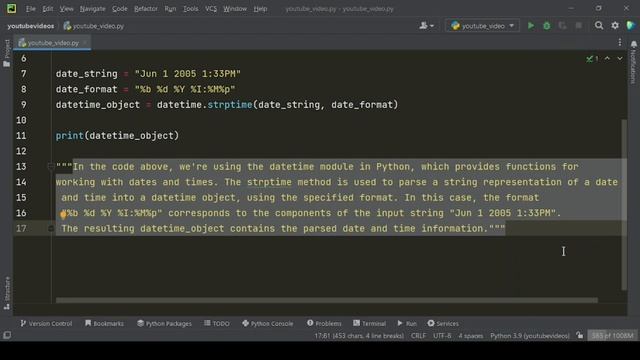Open Run tool window at bottom
Screen dimensions: 640x360
pos(407,323)
